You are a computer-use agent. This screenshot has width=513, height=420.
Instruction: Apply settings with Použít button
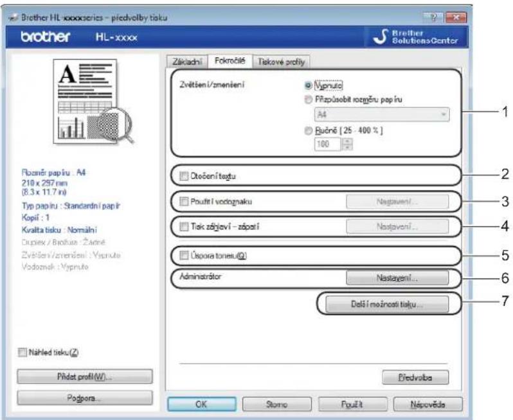352,405
